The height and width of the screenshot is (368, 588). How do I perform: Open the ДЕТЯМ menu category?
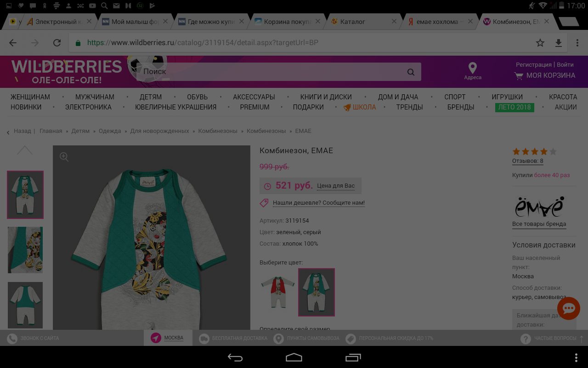pyautogui.click(x=151, y=97)
